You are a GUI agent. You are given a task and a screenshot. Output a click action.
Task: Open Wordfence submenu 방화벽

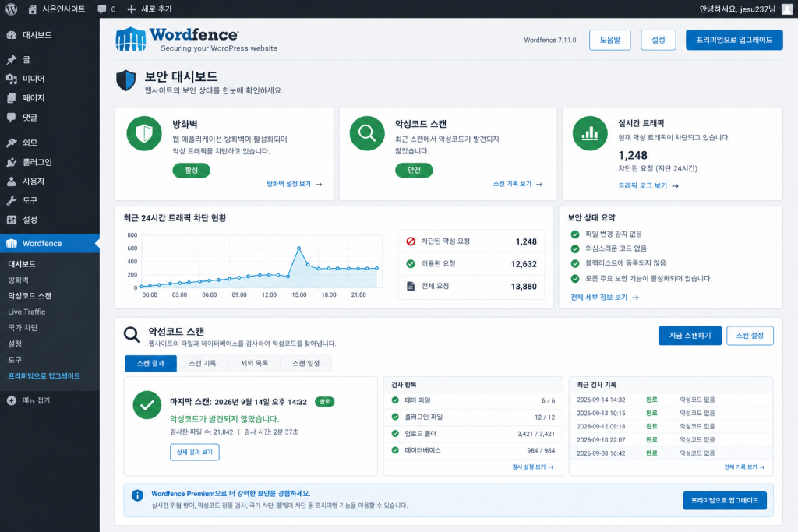pyautogui.click(x=19, y=280)
